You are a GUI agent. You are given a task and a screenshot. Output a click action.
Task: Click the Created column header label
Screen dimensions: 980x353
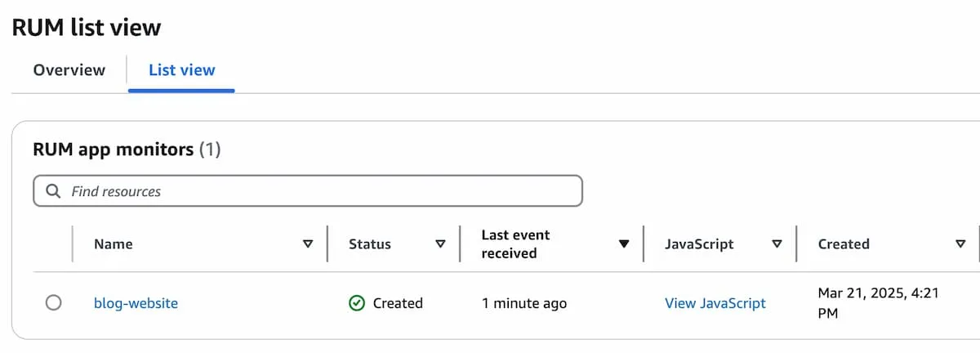pyautogui.click(x=844, y=244)
